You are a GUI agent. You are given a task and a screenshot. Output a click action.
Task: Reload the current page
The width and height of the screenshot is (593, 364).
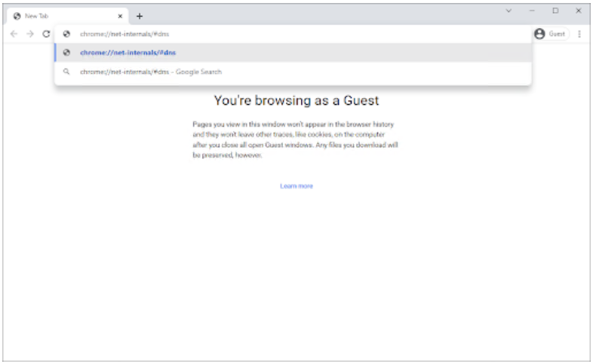[x=46, y=34]
